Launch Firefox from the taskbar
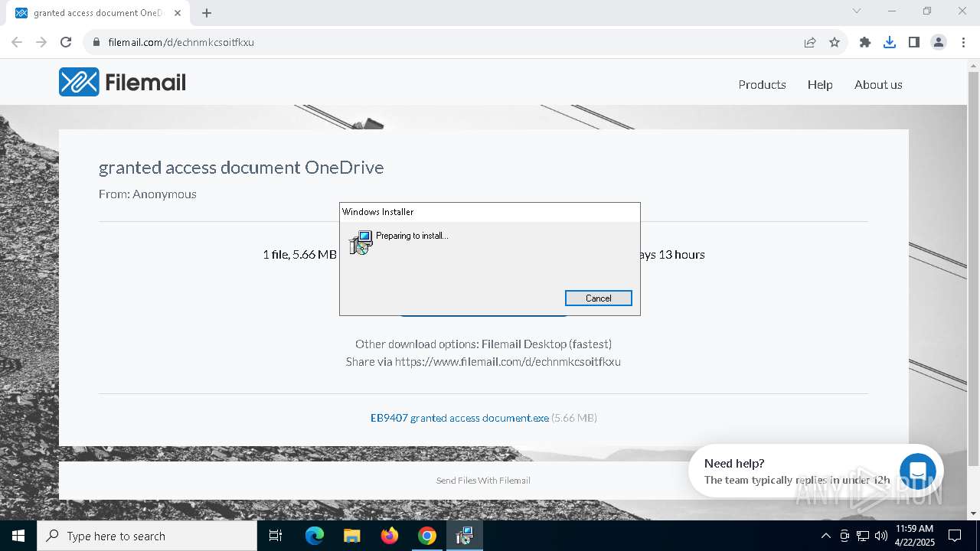 (x=390, y=536)
